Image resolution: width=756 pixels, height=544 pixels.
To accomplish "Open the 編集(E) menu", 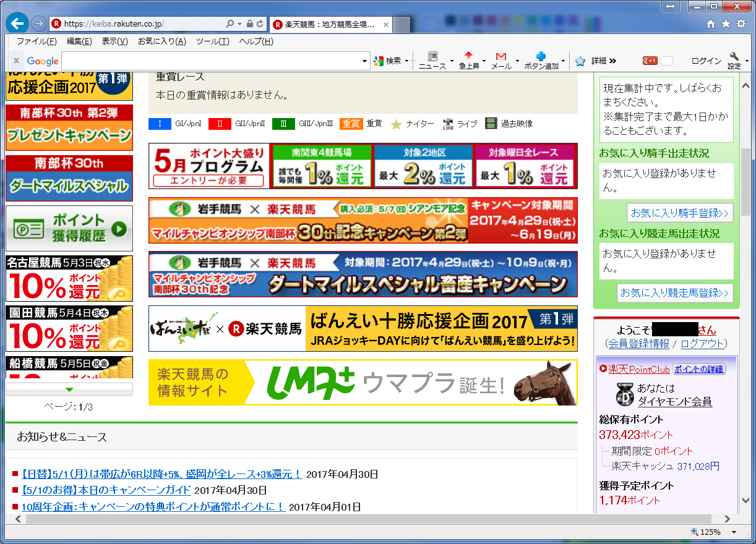I will coord(79,41).
